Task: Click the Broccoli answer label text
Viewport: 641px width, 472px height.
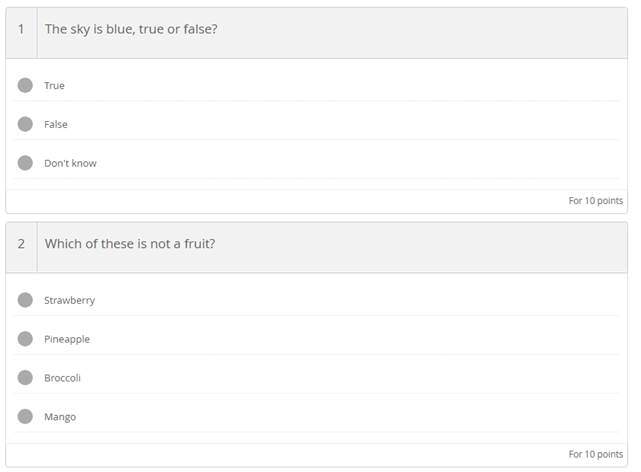Action: [x=62, y=378]
